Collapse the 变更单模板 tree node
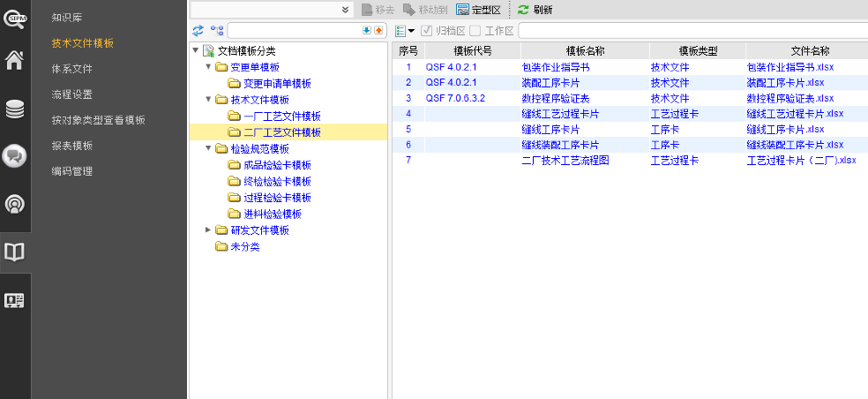The width and height of the screenshot is (868, 399). 208,67
